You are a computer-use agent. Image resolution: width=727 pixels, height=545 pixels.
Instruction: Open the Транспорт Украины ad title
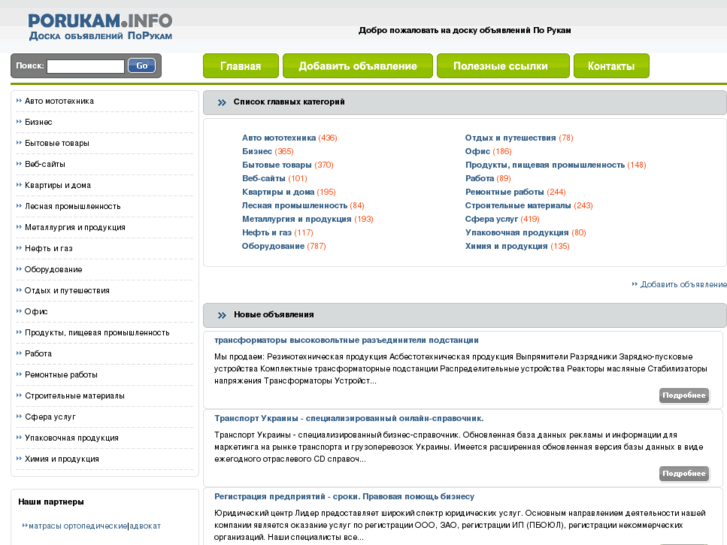pyautogui.click(x=349, y=418)
